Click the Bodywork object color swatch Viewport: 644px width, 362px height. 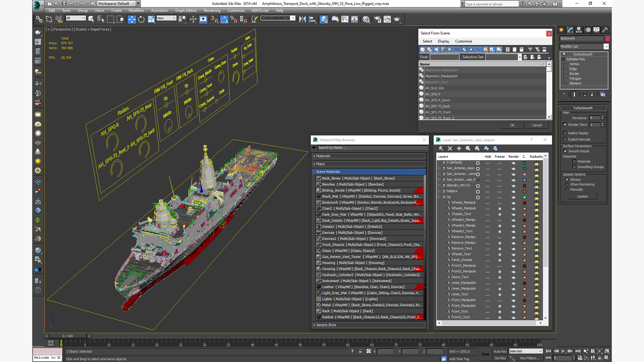click(x=607, y=39)
